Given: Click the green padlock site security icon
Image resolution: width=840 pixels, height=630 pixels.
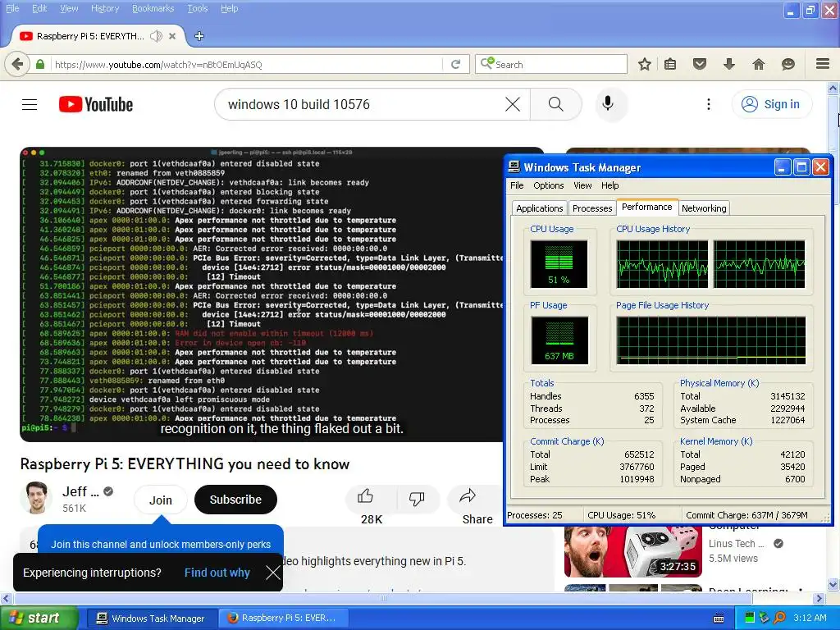Looking at the screenshot, I should (x=40, y=64).
